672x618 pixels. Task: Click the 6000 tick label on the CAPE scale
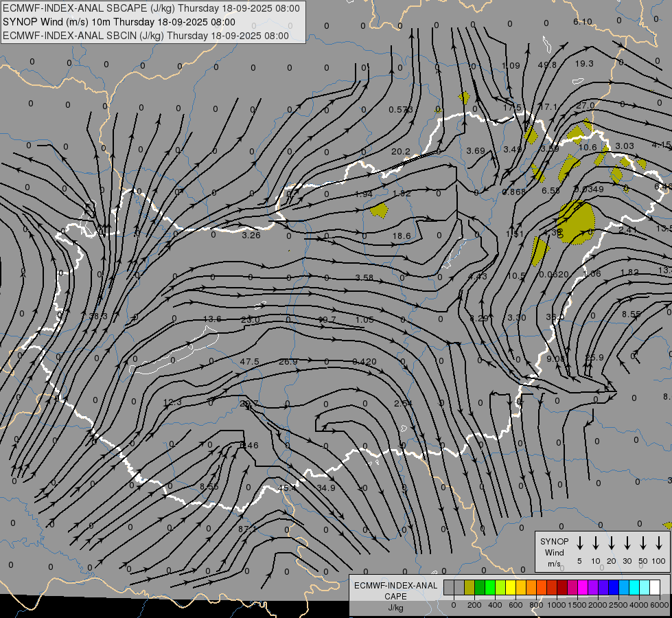660,605
